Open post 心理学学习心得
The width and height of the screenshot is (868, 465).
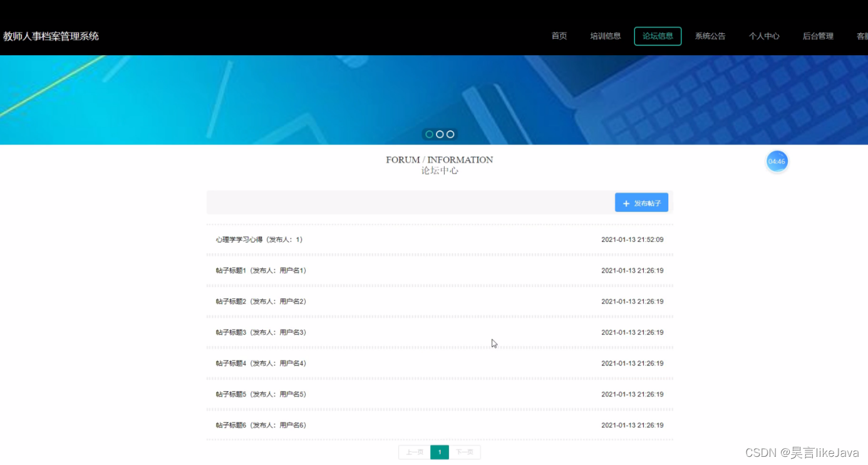440,239
